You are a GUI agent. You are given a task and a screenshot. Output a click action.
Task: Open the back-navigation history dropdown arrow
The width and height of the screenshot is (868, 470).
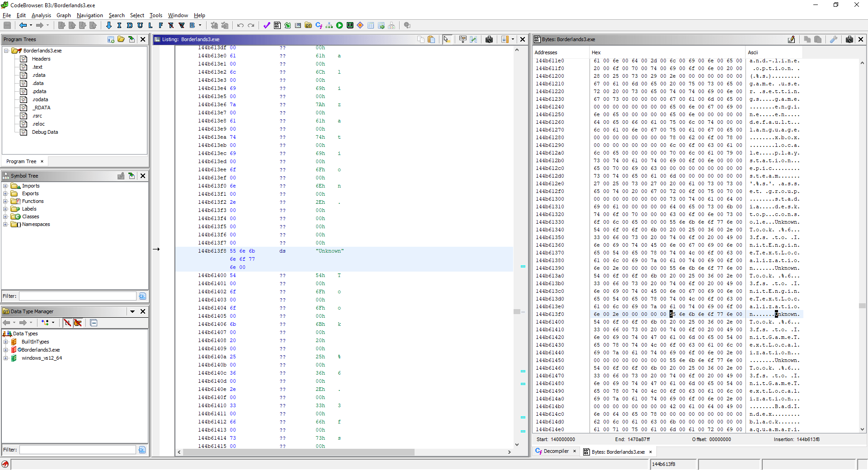tap(30, 25)
